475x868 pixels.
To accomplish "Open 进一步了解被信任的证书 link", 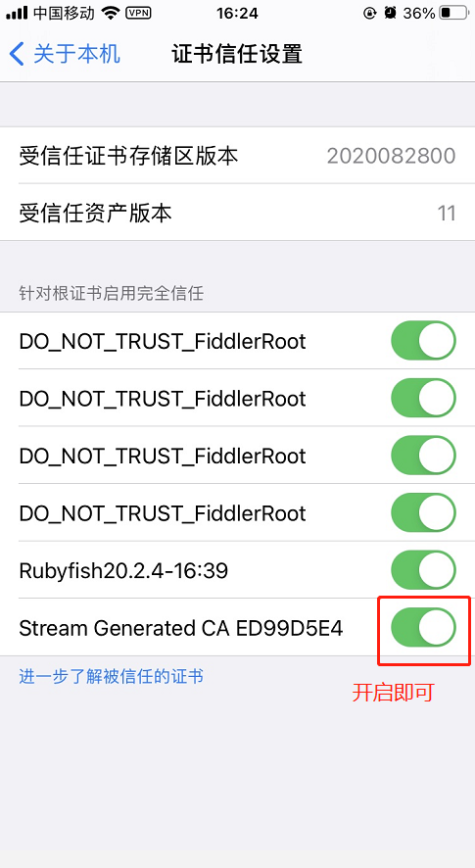I will [112, 676].
